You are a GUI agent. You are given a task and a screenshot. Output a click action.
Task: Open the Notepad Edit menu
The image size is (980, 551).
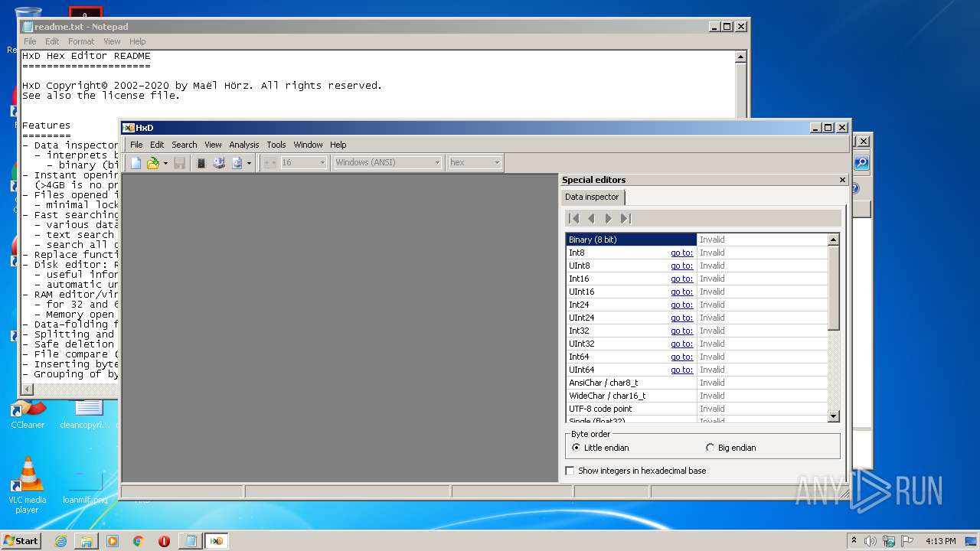coord(52,41)
